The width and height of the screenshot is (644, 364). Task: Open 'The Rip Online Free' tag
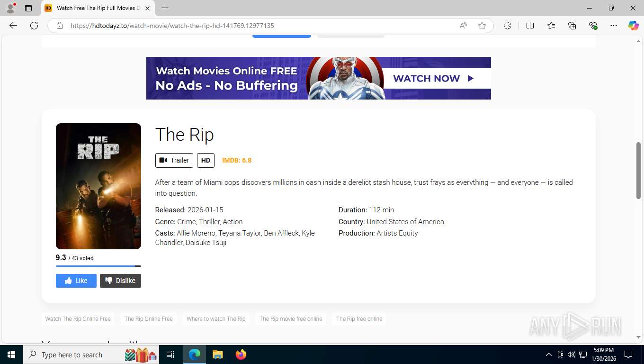tap(149, 319)
